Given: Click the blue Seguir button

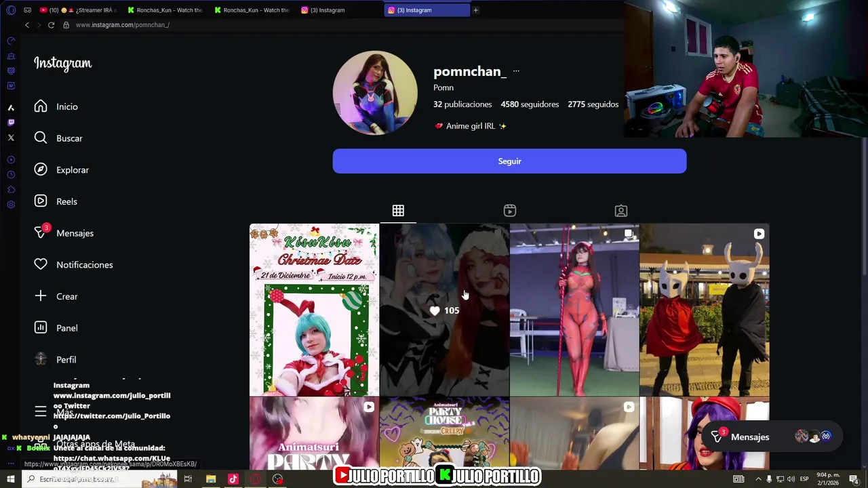Looking at the screenshot, I should tap(509, 161).
